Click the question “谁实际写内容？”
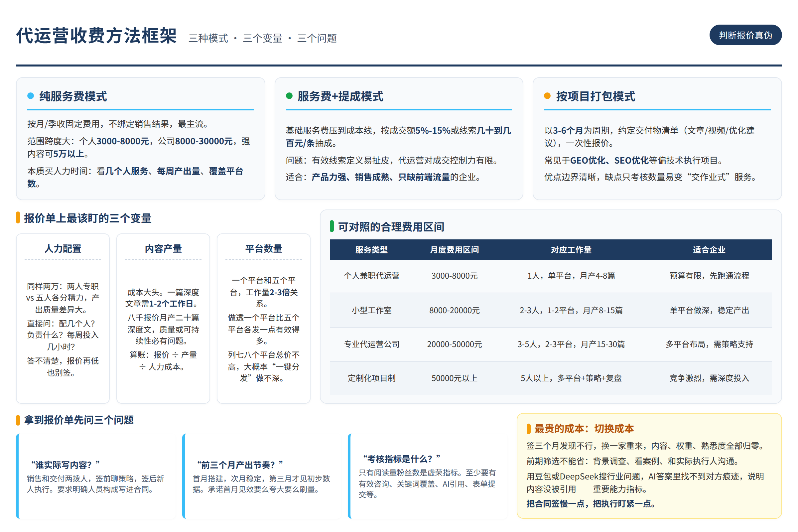 pos(65,465)
